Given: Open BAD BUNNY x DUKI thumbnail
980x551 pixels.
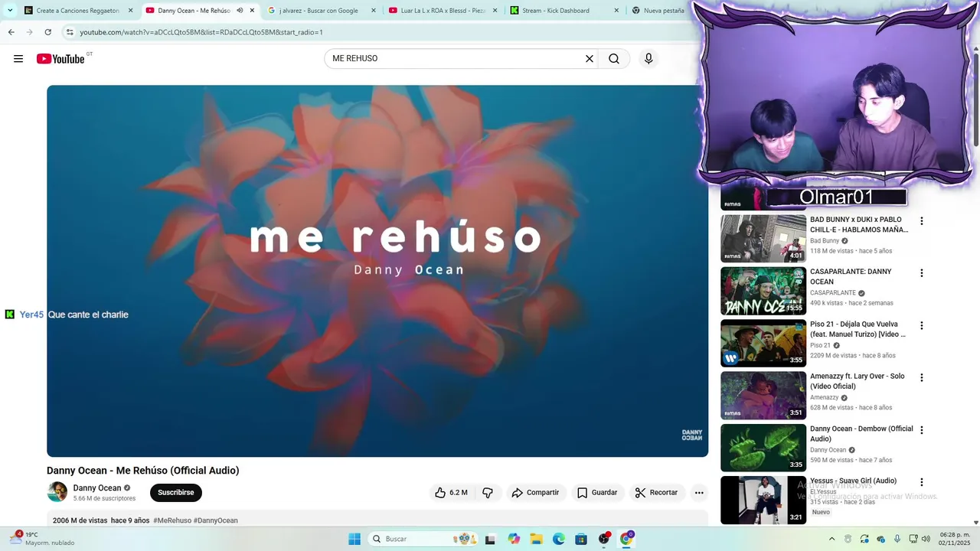Looking at the screenshot, I should tap(763, 239).
